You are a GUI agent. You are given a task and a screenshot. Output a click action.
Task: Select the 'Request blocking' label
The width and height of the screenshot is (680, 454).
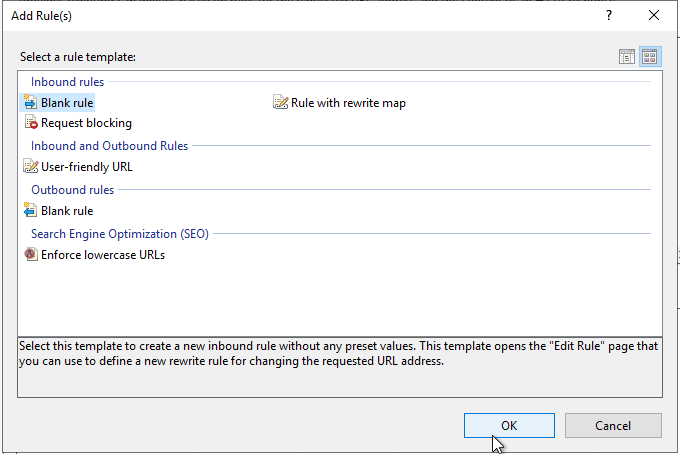(86, 123)
